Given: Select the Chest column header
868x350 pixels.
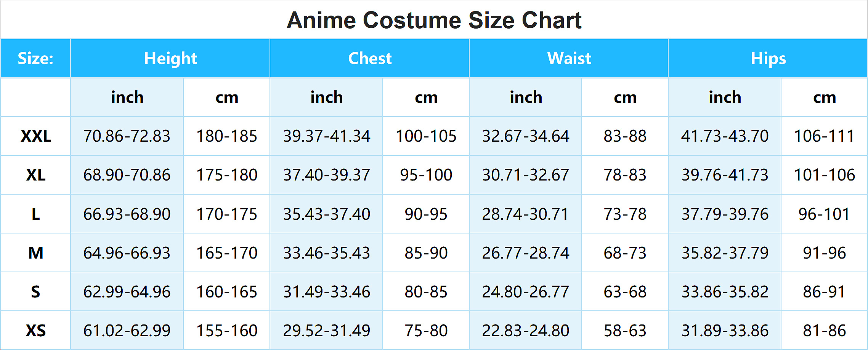Looking at the screenshot, I should pyautogui.click(x=370, y=59).
